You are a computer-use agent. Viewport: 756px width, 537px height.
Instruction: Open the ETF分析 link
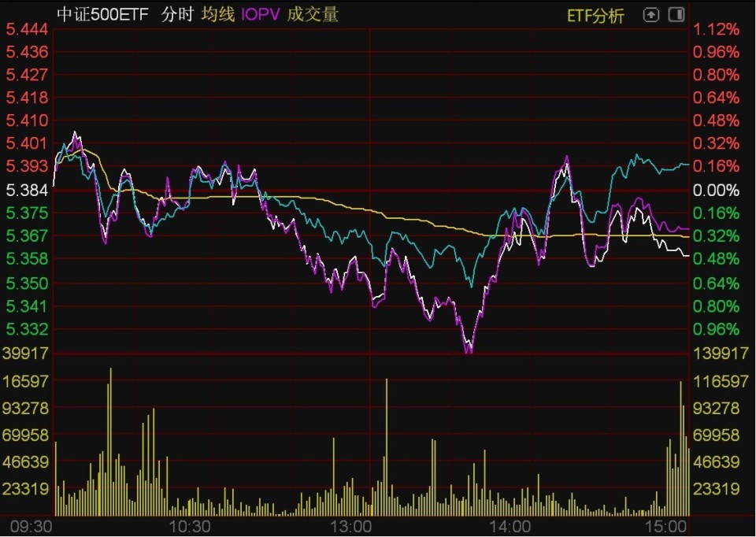point(595,16)
